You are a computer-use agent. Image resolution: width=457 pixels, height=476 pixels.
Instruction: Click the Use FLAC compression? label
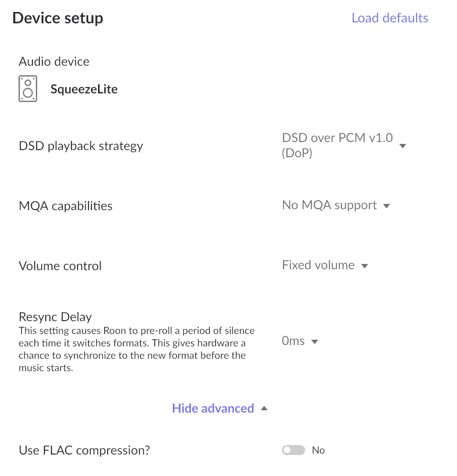pos(84,450)
